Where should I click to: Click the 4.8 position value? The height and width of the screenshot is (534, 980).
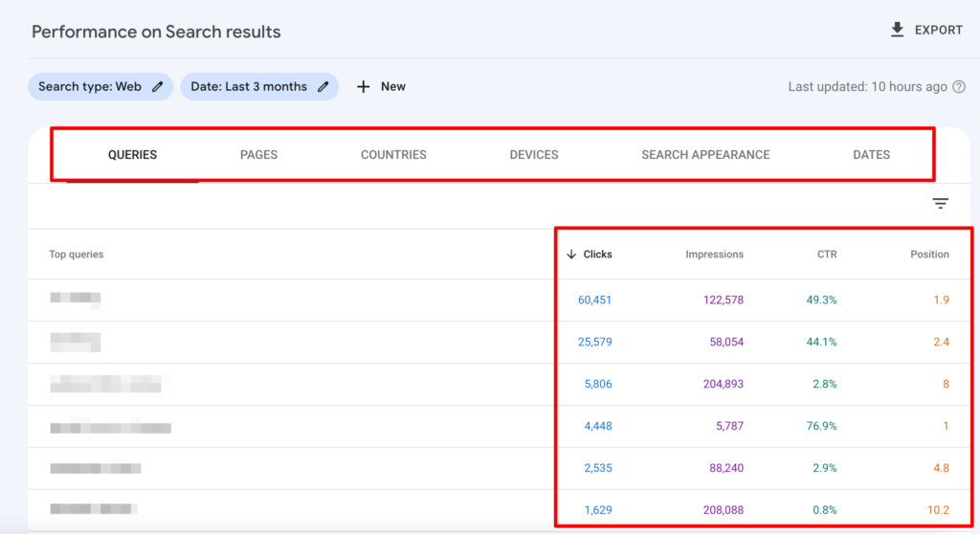942,468
